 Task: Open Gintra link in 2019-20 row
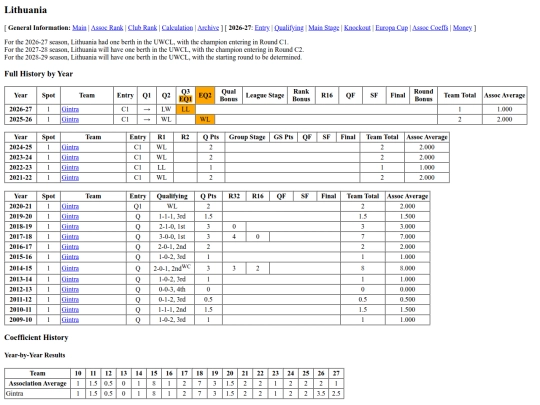[x=70, y=217]
